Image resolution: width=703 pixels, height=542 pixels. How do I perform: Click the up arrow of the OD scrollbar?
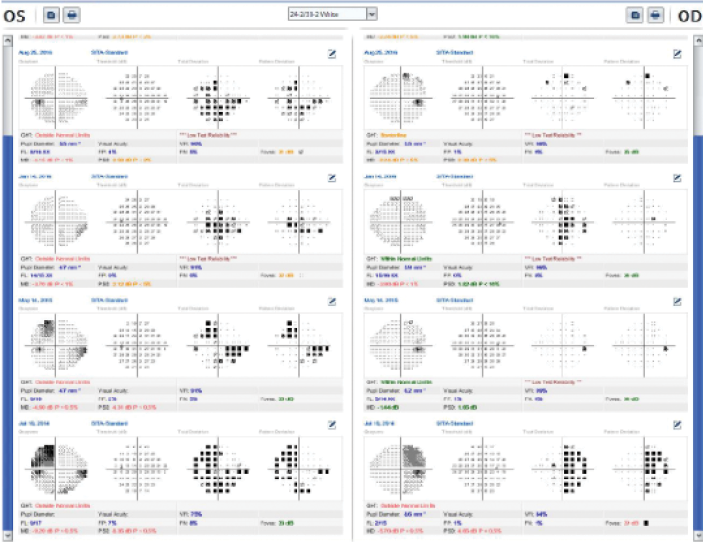click(698, 40)
